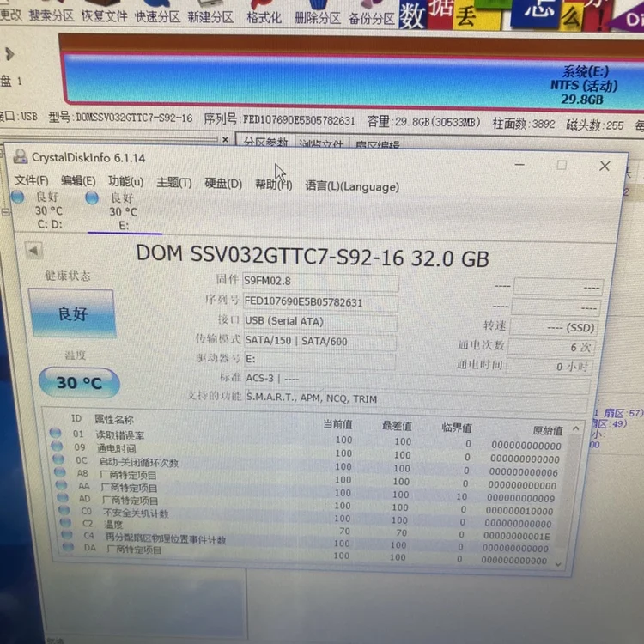Image resolution: width=644 pixels, height=644 pixels.
Task: Close the CrystalDiskInfo window
Action: pyautogui.click(x=605, y=166)
